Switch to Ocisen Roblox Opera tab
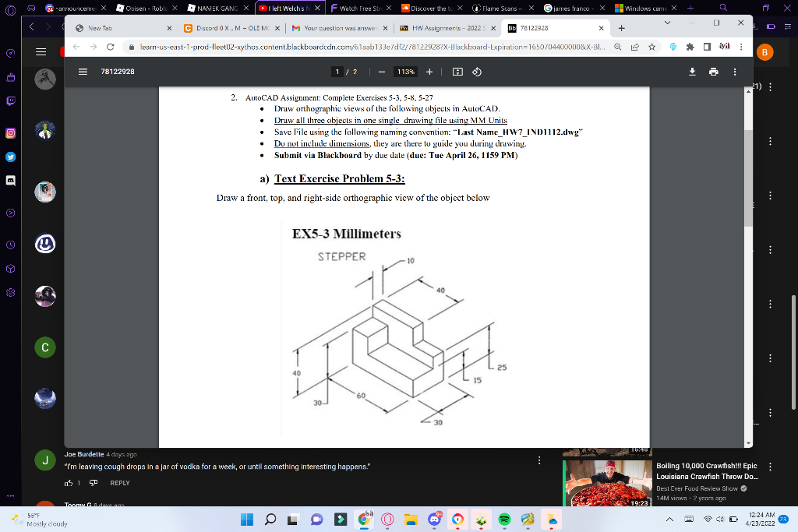Image resolution: width=798 pixels, height=532 pixels. point(147,8)
